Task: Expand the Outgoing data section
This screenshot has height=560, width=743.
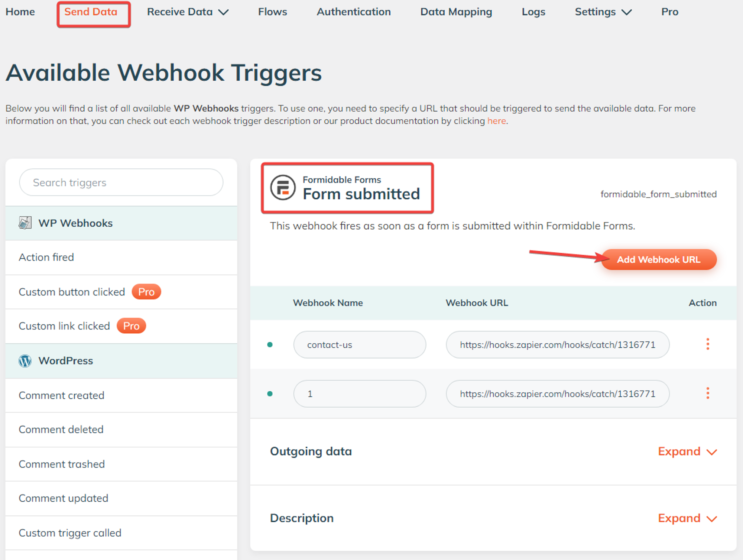Action: [687, 452]
